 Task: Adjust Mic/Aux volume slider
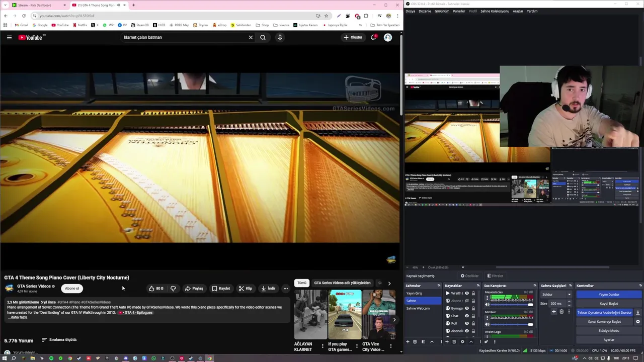[511, 325]
